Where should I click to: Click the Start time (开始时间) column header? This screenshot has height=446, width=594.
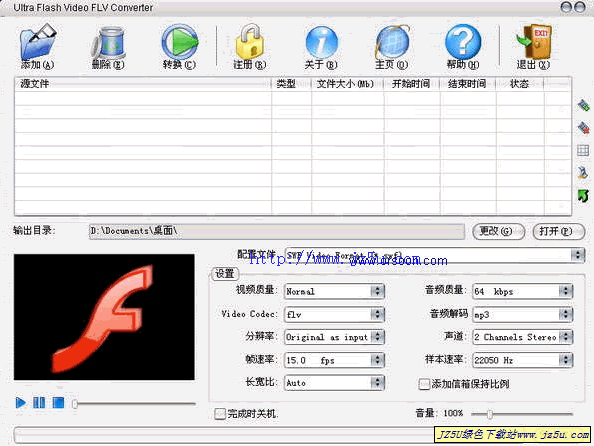coord(412,84)
